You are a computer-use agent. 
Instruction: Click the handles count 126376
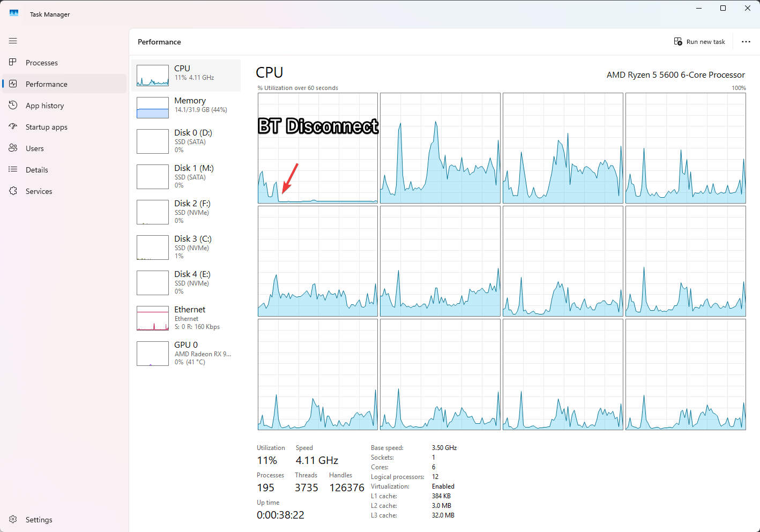[x=347, y=488]
